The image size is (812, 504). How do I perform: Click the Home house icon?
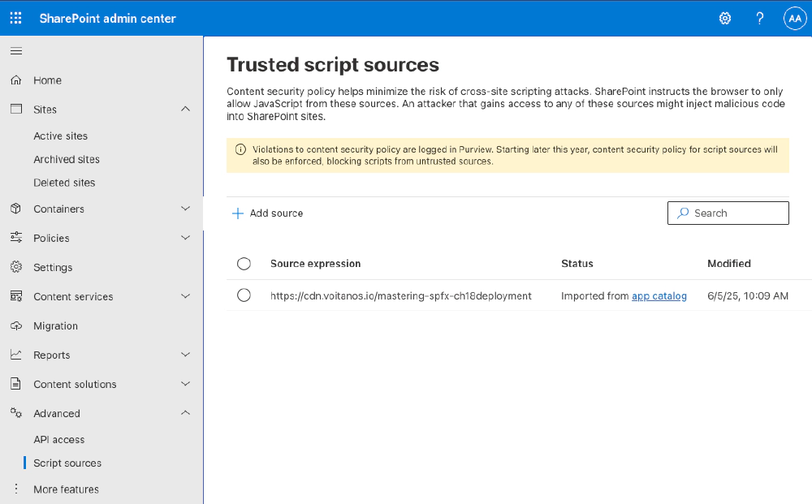click(x=16, y=80)
